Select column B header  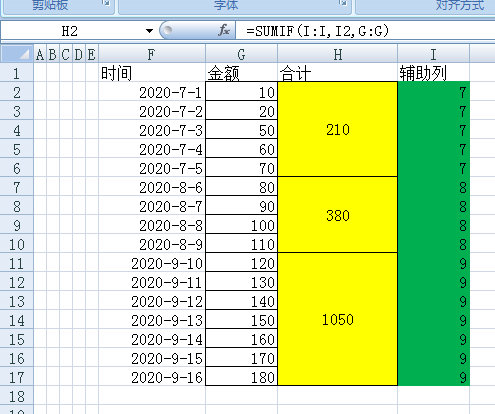[x=53, y=54]
